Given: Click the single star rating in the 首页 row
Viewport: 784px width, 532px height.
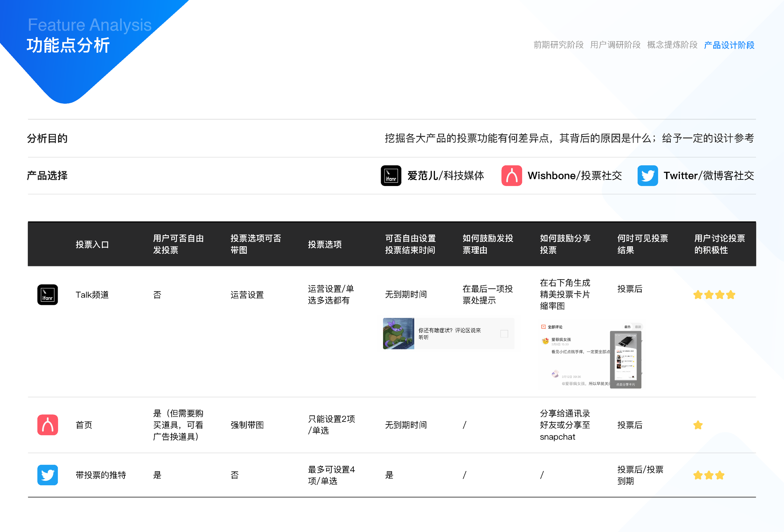Looking at the screenshot, I should tap(698, 425).
